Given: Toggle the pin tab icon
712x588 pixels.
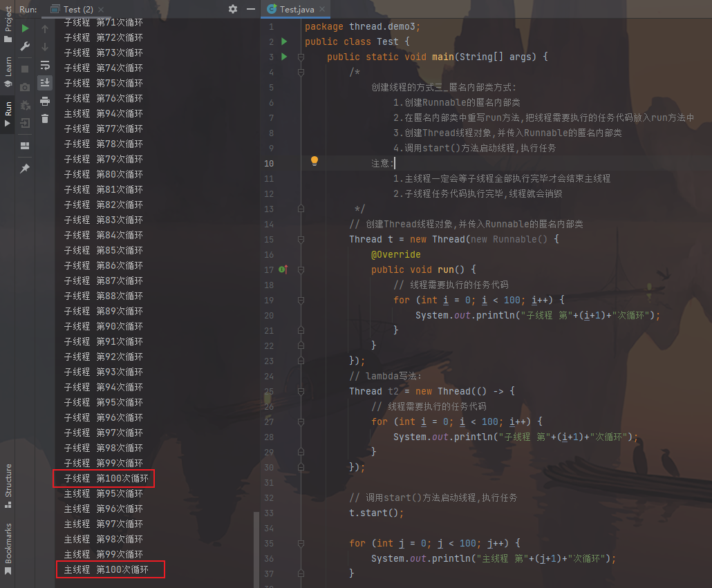Looking at the screenshot, I should click(x=25, y=169).
